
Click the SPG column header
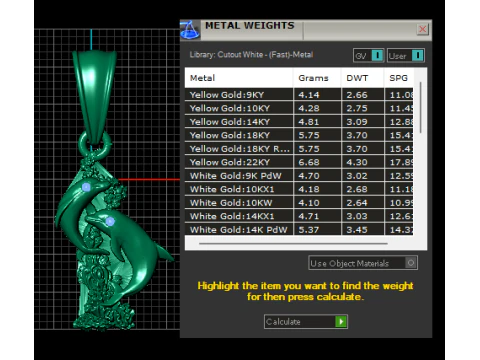click(399, 78)
